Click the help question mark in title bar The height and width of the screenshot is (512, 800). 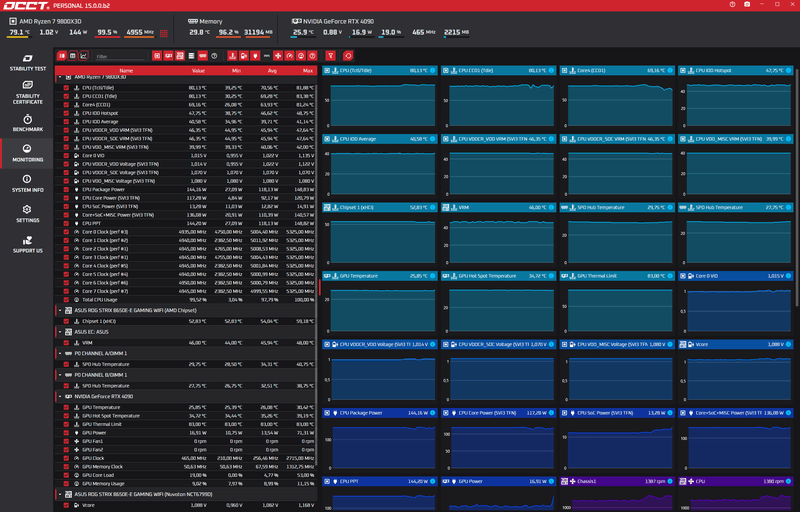coord(732,5)
